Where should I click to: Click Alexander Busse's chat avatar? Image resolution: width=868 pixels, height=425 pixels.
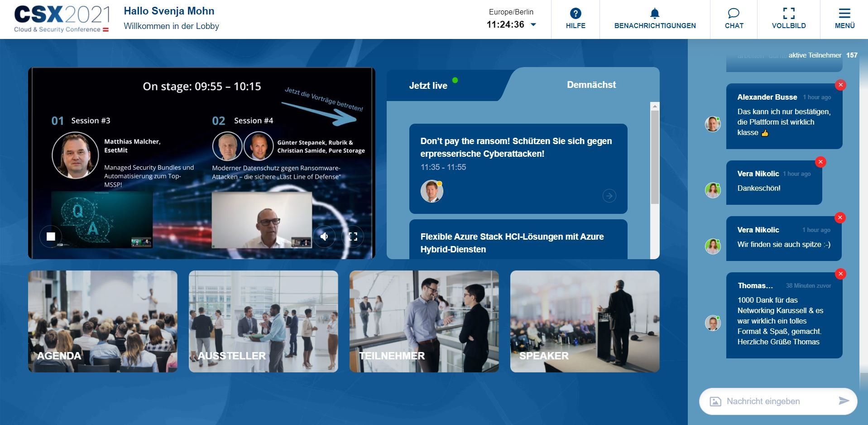click(713, 124)
